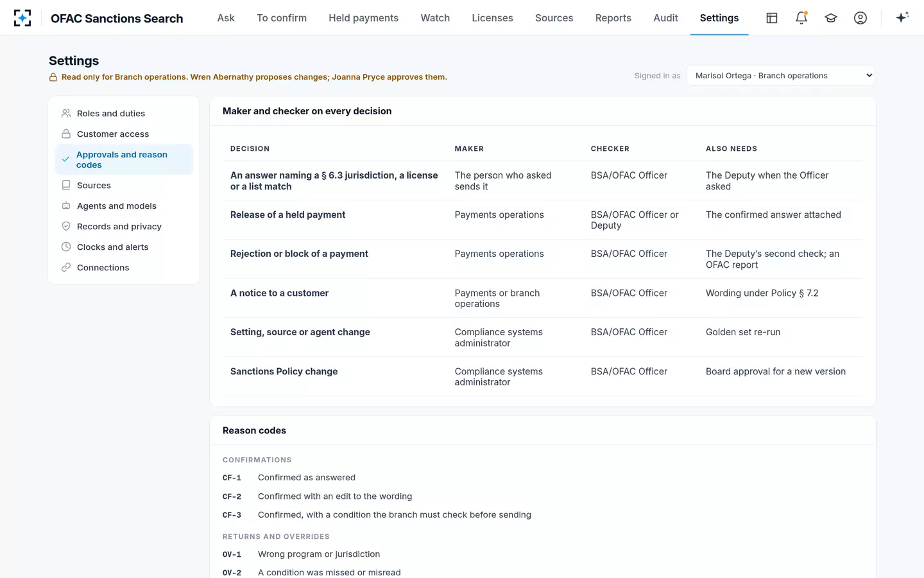The image size is (924, 578).
Task: Open the Audit tab
Action: [665, 18]
